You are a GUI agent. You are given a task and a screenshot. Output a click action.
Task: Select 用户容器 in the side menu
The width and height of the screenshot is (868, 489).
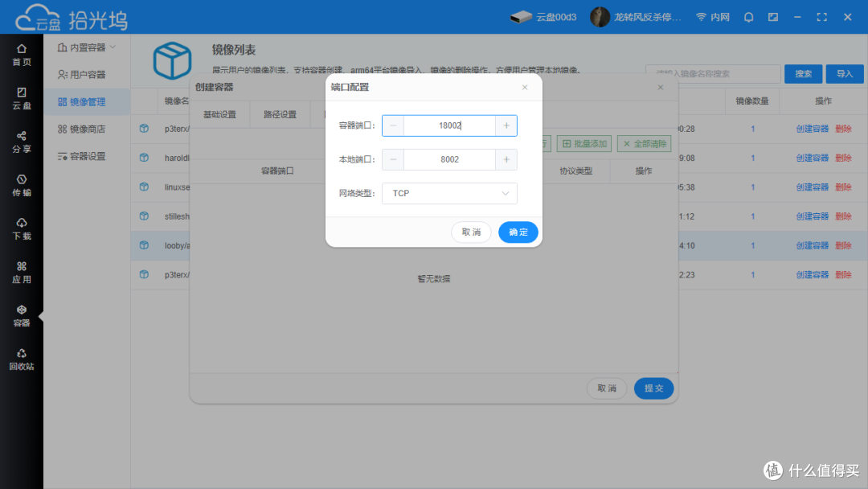pos(87,74)
